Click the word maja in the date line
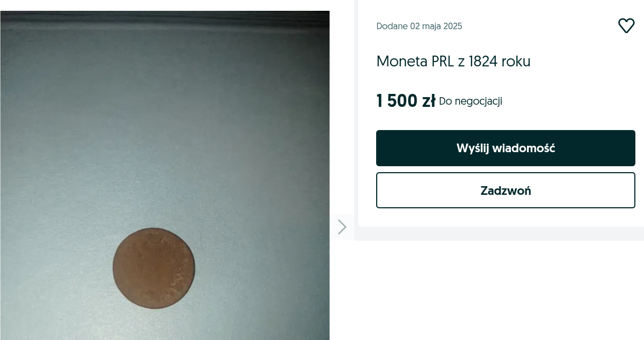This screenshot has height=340, width=644. click(x=431, y=26)
